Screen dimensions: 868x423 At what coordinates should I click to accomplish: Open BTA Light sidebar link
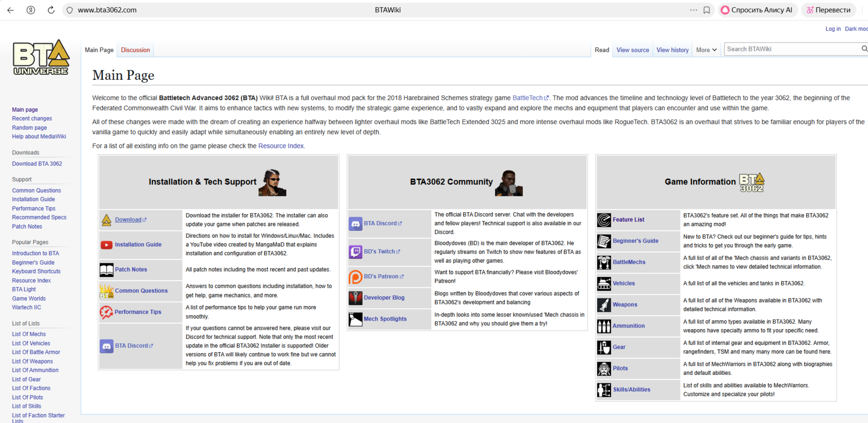coord(24,290)
